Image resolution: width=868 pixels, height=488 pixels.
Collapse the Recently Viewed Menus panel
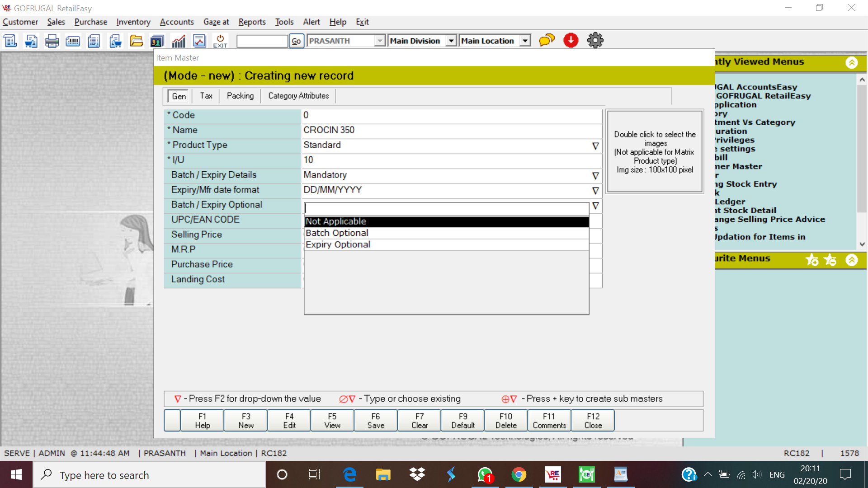[852, 62]
